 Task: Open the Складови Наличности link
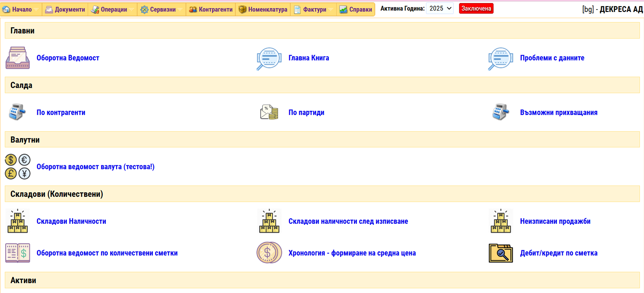71,221
